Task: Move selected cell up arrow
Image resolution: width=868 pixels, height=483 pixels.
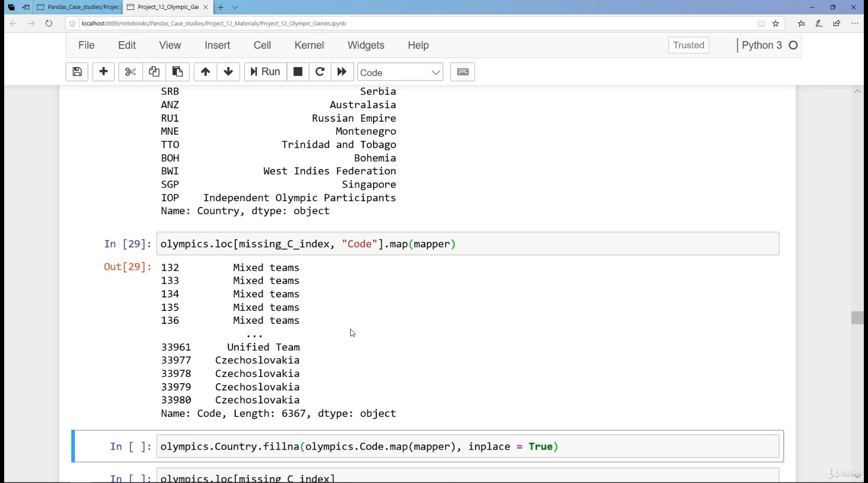Action: click(x=206, y=72)
